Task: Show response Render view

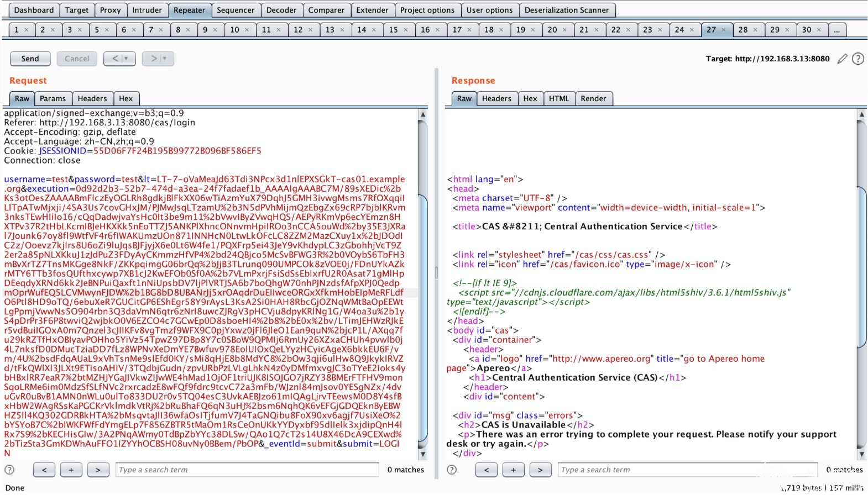Action: coord(594,98)
